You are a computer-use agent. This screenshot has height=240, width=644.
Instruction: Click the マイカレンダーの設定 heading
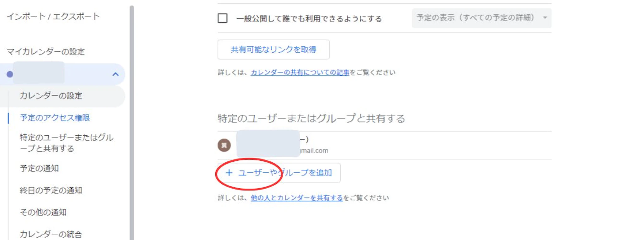tap(46, 52)
